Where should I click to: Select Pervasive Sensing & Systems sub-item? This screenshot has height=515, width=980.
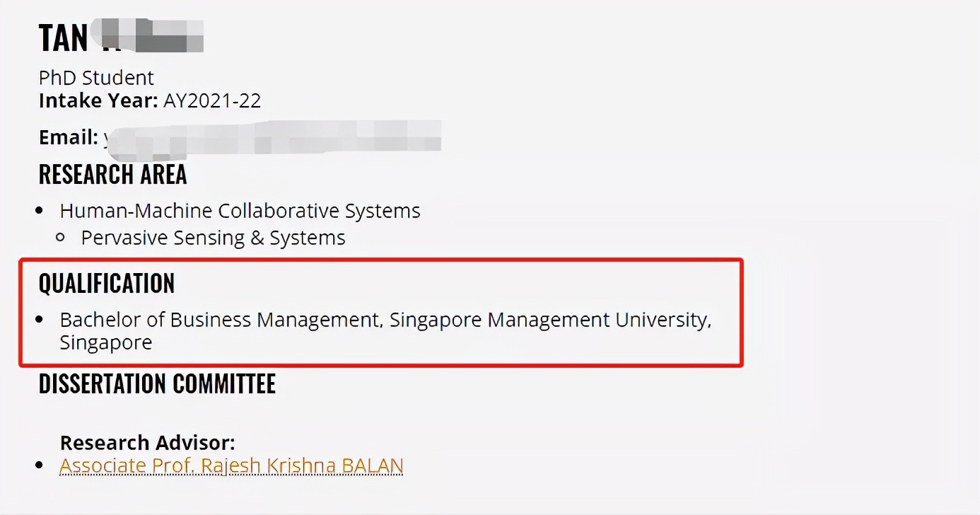pos(213,238)
